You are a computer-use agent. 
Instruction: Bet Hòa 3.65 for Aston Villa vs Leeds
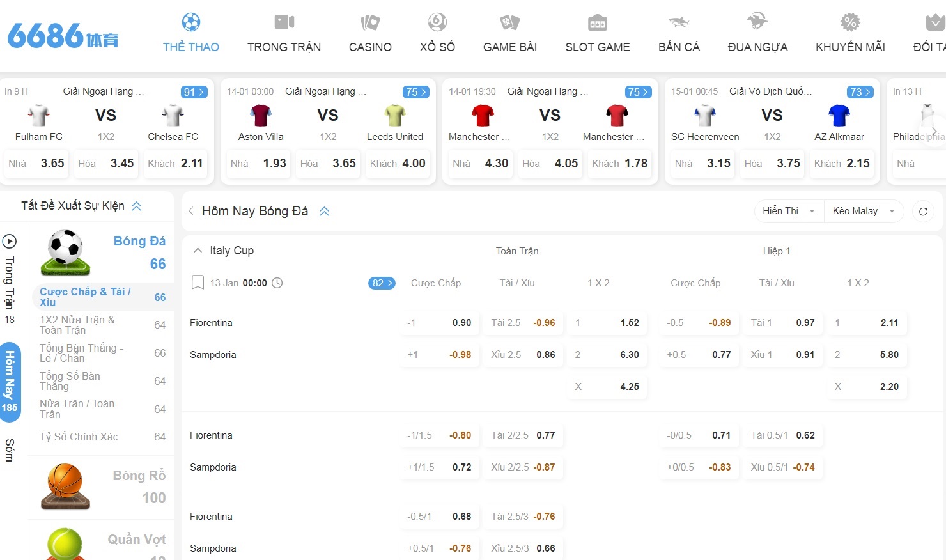(x=328, y=164)
